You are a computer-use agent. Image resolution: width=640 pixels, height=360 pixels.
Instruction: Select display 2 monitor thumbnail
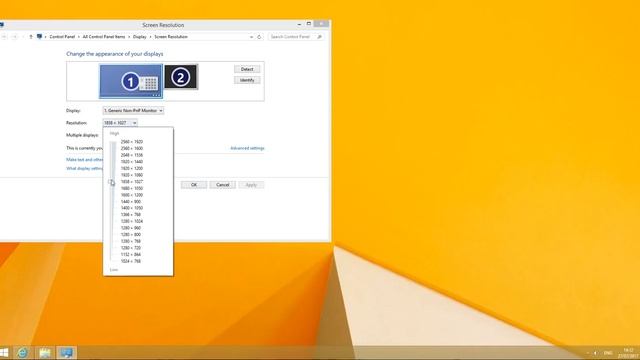[180, 76]
